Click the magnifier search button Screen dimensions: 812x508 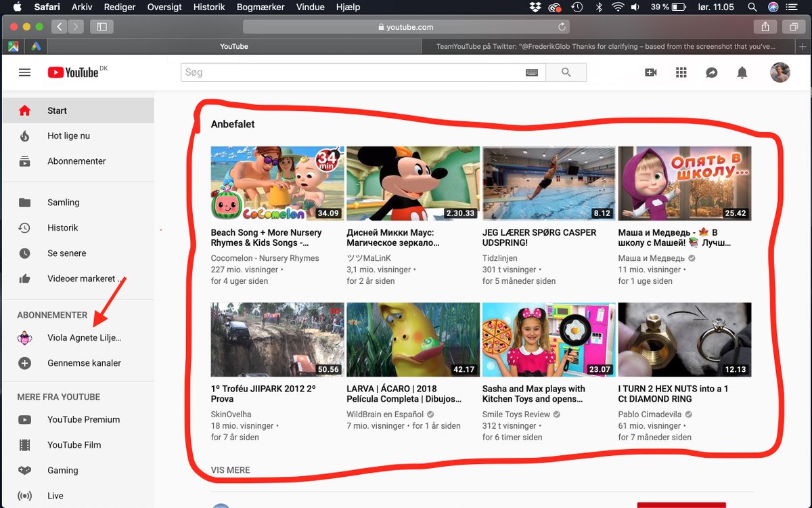(566, 72)
